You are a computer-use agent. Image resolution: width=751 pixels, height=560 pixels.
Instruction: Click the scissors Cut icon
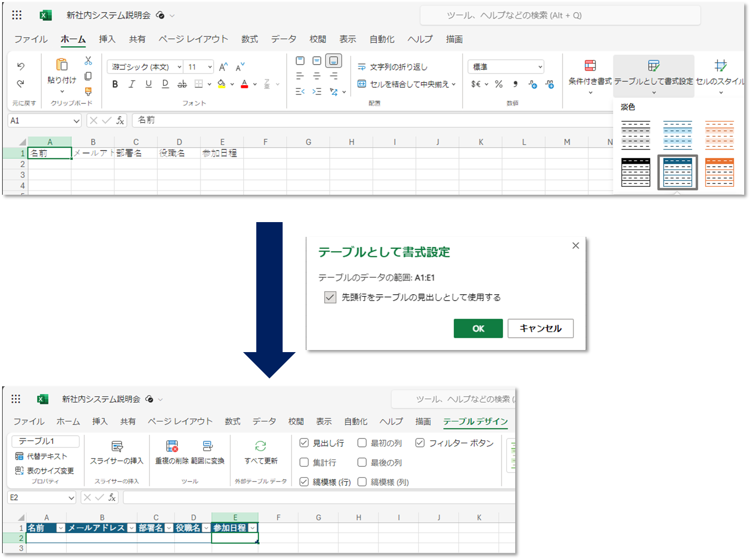pos(88,61)
